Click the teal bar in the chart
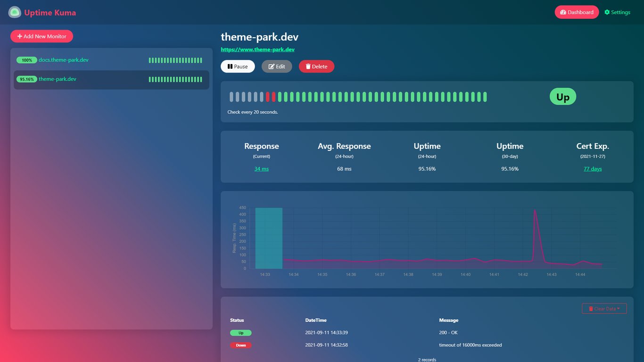The height and width of the screenshot is (362, 644). click(269, 238)
